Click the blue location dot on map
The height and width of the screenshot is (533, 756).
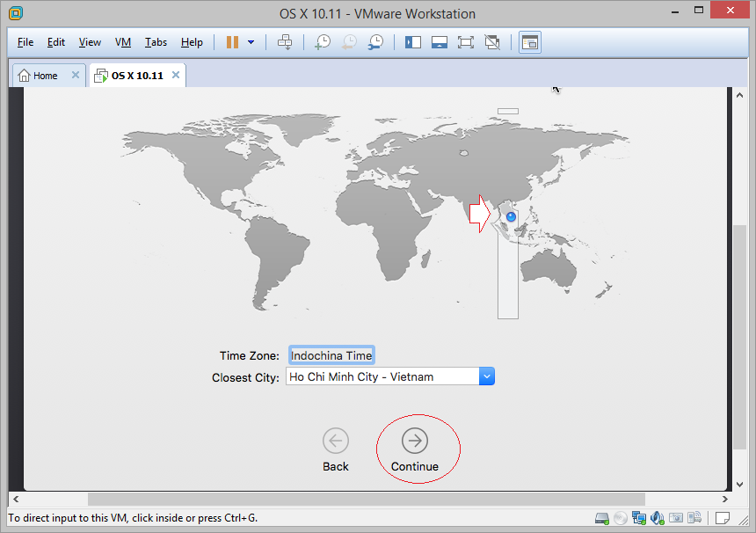point(511,216)
